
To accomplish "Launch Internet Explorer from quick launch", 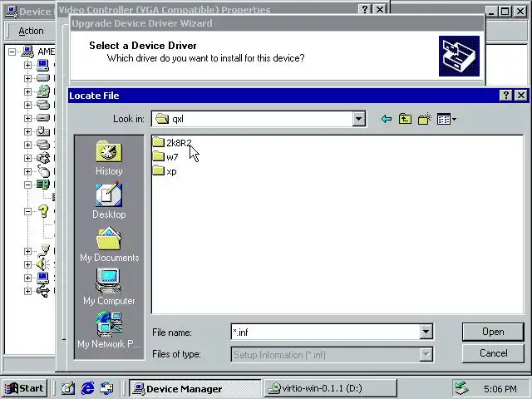I will point(87,388).
